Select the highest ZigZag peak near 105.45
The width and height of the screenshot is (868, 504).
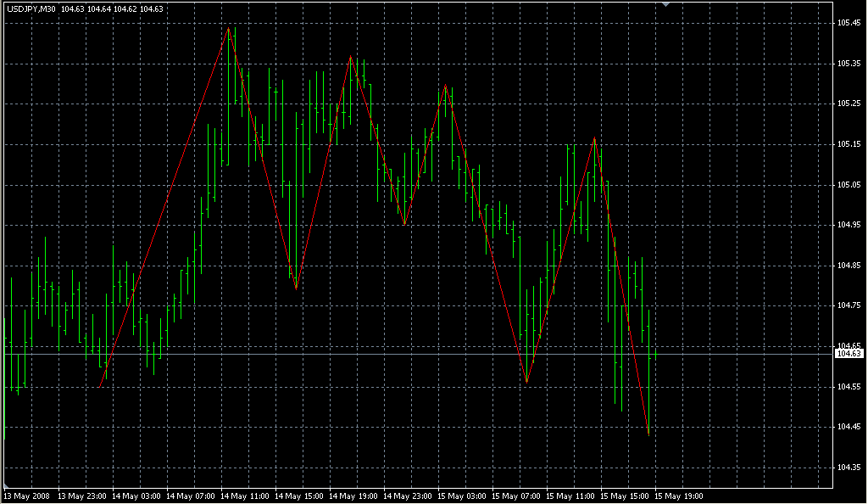click(x=228, y=28)
